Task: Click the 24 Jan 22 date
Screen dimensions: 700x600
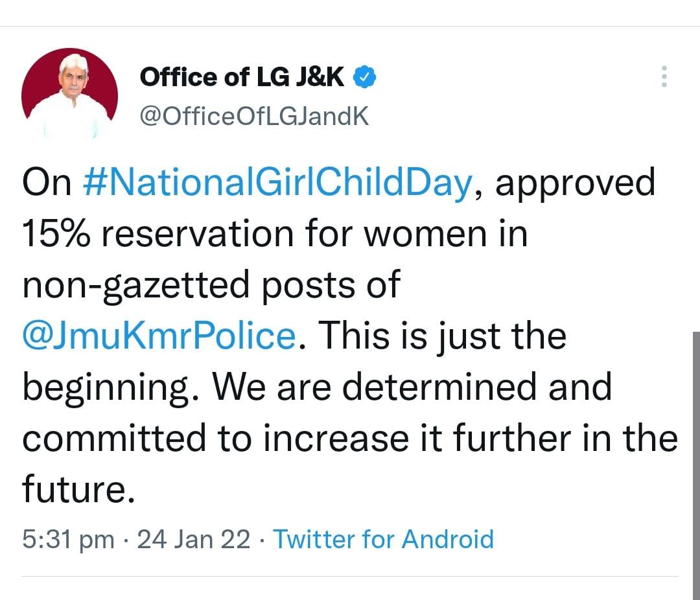Action: pyautogui.click(x=193, y=539)
